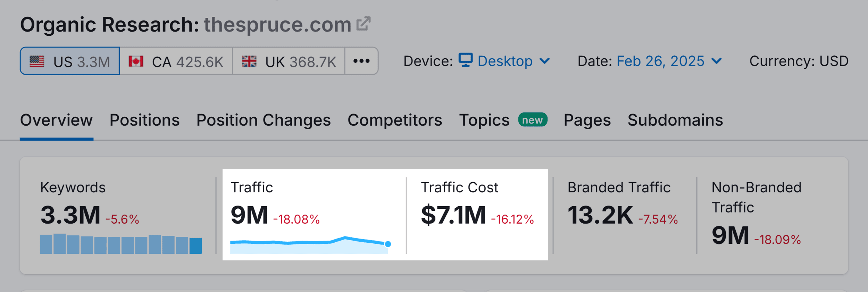Click the 9M Traffic value
Image resolution: width=868 pixels, height=292 pixels.
[x=249, y=215]
